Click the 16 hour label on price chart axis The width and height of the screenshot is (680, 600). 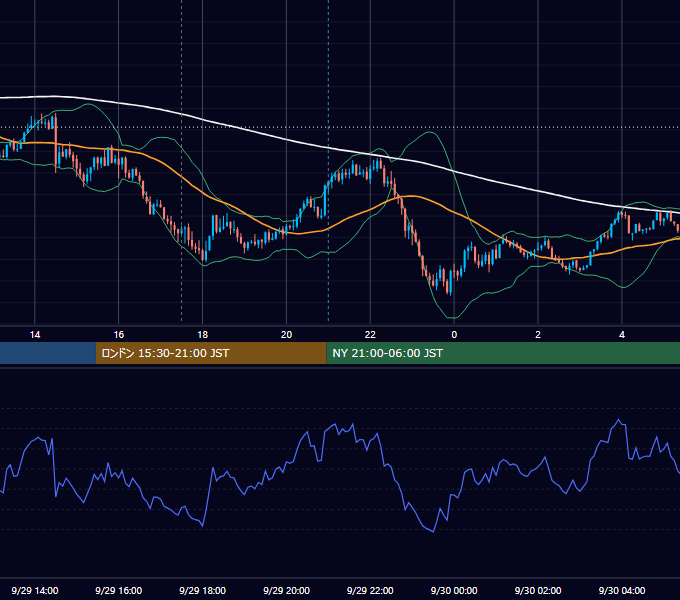point(118,335)
